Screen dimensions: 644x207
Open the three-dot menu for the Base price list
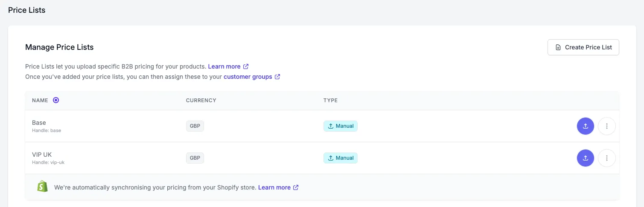(607, 126)
